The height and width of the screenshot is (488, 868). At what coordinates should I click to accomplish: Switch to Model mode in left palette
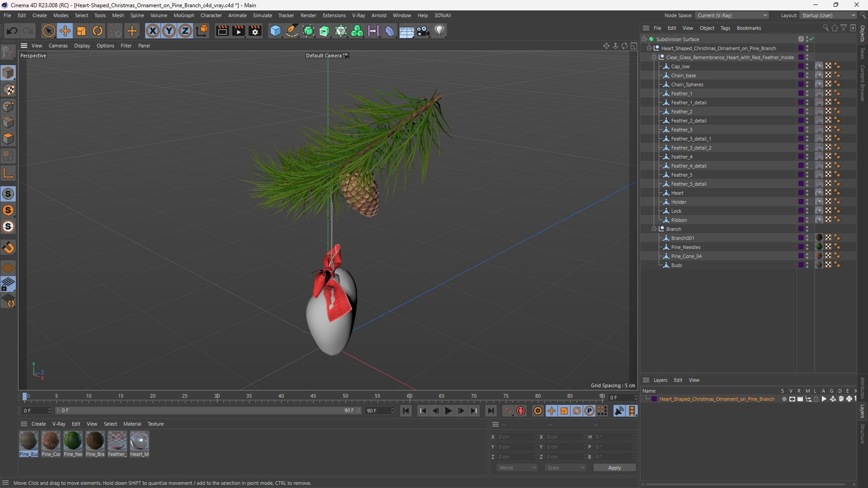pyautogui.click(x=8, y=73)
